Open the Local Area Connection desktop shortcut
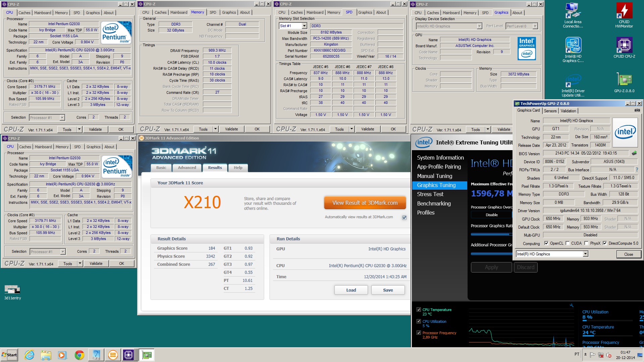The height and width of the screenshot is (362, 644). coord(573,15)
